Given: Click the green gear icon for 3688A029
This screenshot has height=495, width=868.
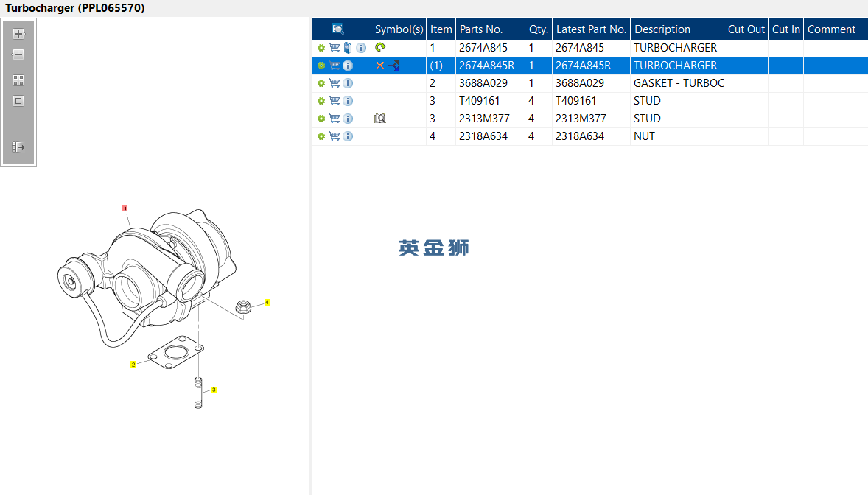Looking at the screenshot, I should coord(321,84).
